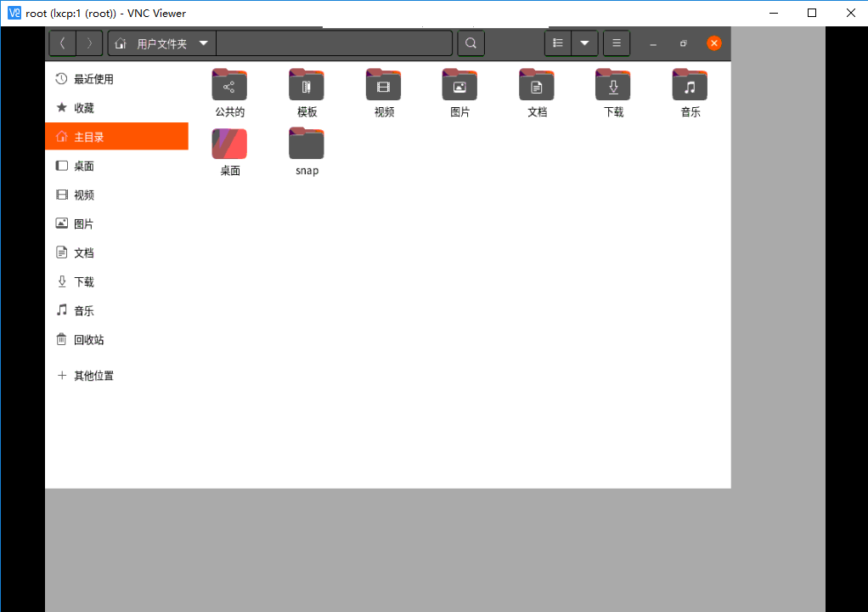Select the 公共的 folder icon
The image size is (868, 612).
click(229, 85)
